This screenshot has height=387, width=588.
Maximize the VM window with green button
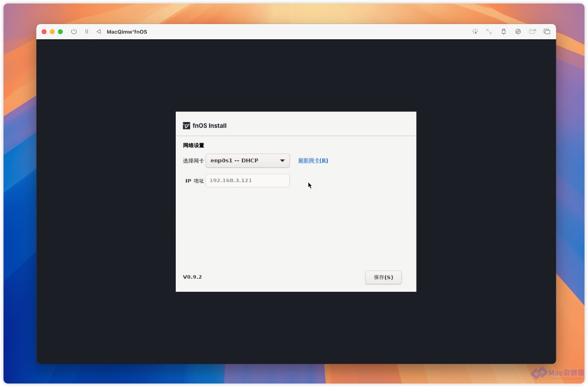coord(60,31)
